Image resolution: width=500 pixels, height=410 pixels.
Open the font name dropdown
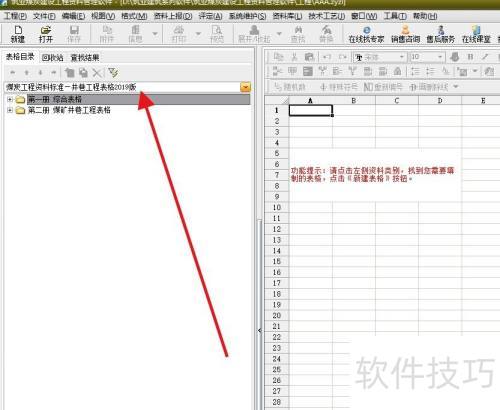(x=402, y=57)
